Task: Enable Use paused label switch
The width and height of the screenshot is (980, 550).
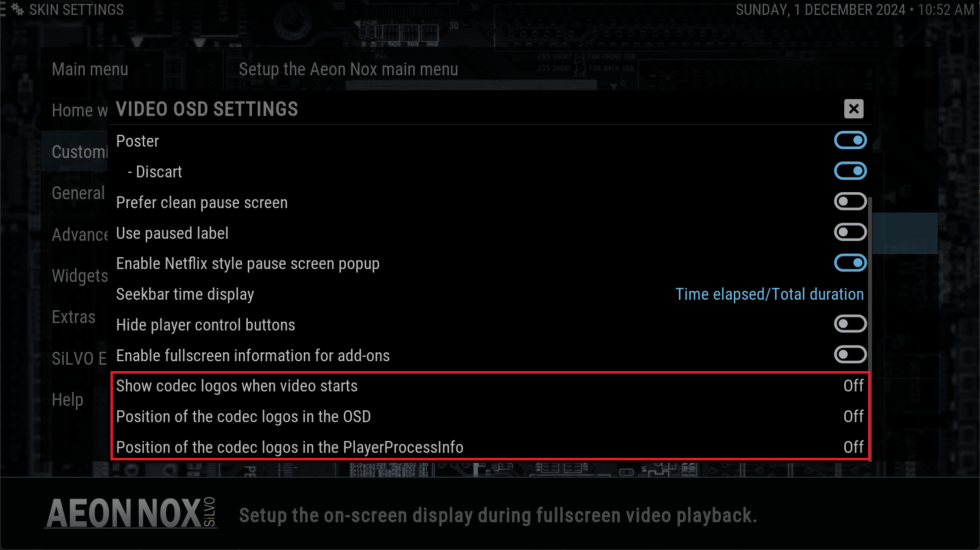Action: click(x=850, y=232)
